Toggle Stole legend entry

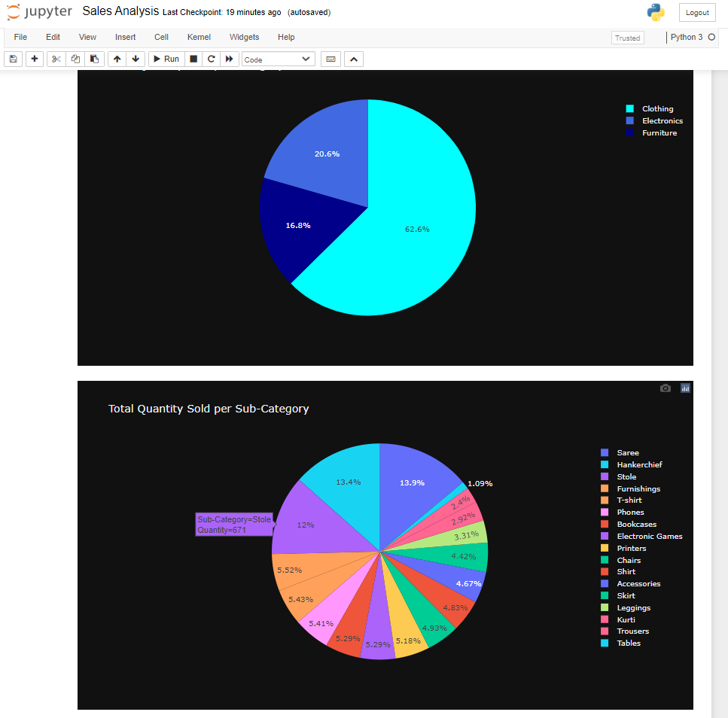(618, 476)
